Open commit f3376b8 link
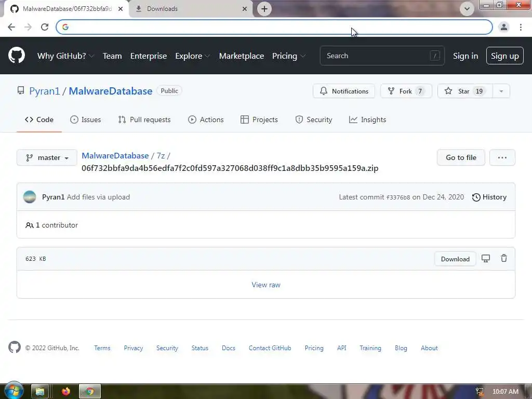532x399 pixels. (398, 197)
